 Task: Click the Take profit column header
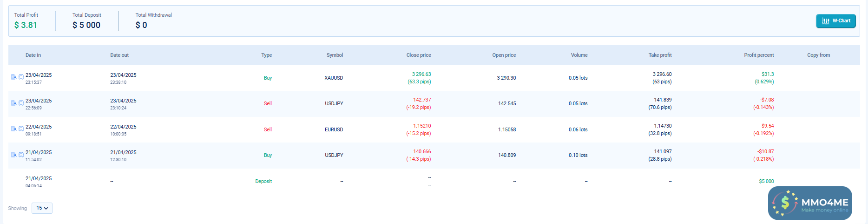pos(660,55)
